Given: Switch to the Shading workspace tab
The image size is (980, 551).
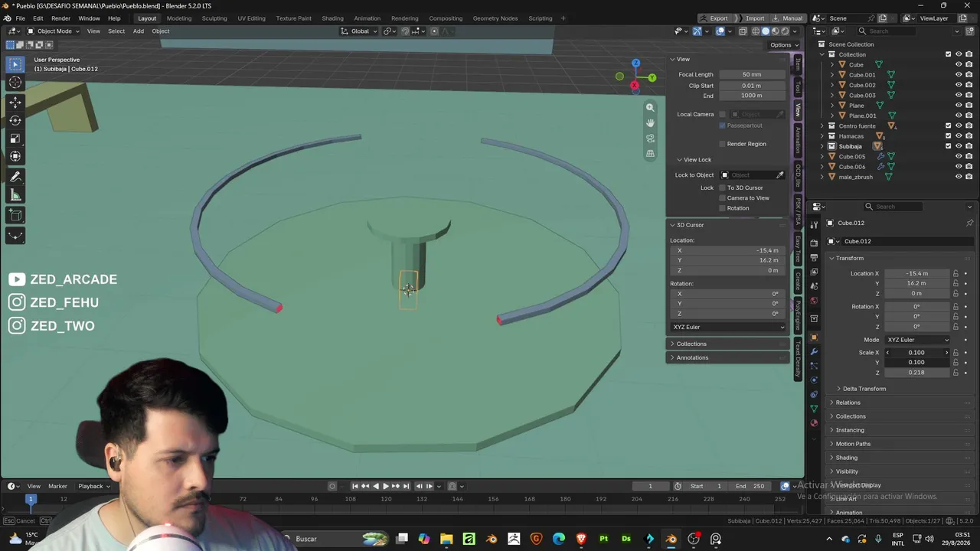Looking at the screenshot, I should tap(332, 18).
